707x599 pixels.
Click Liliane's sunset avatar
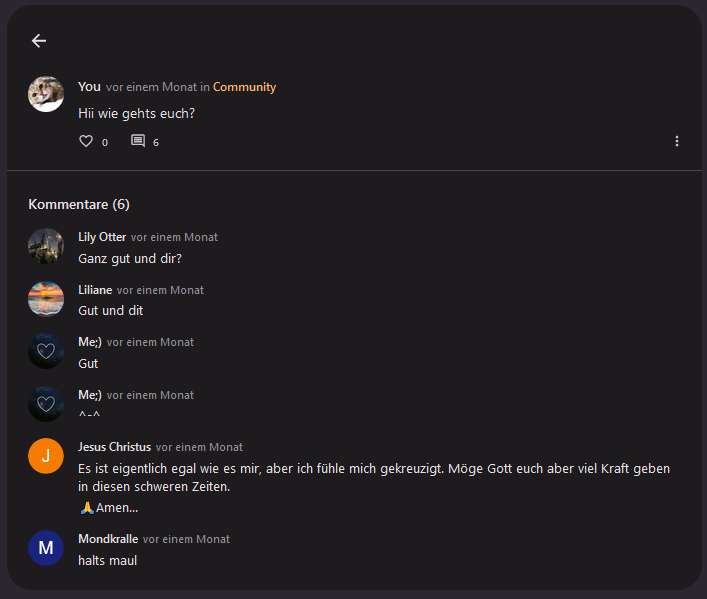(x=46, y=298)
